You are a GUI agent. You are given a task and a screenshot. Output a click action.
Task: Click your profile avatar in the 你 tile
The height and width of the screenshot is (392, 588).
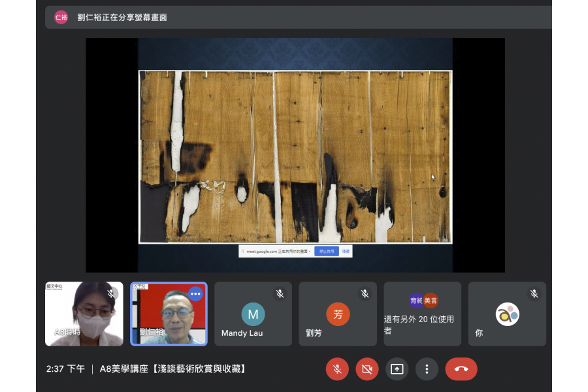point(508,314)
